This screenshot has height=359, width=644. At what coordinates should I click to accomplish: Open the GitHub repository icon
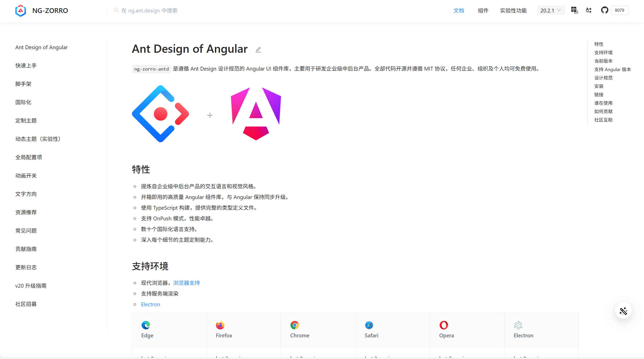pyautogui.click(x=604, y=10)
